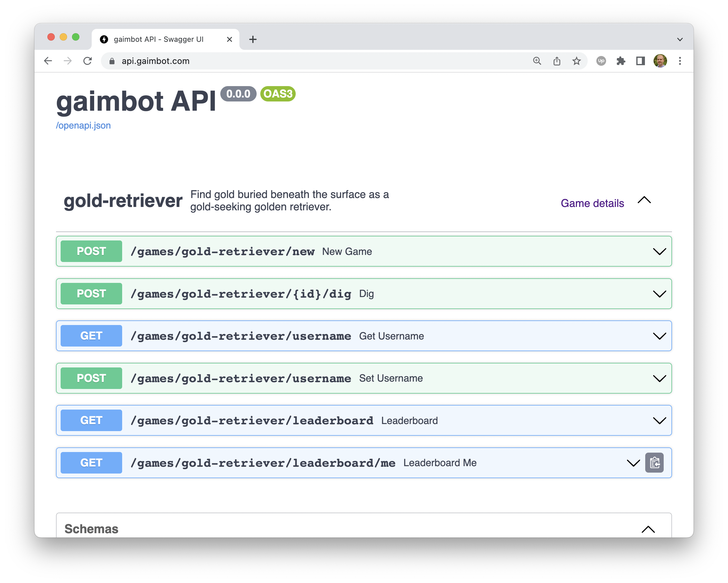Reload the api.gaimbot.com page
This screenshot has height=583, width=728.
[88, 61]
